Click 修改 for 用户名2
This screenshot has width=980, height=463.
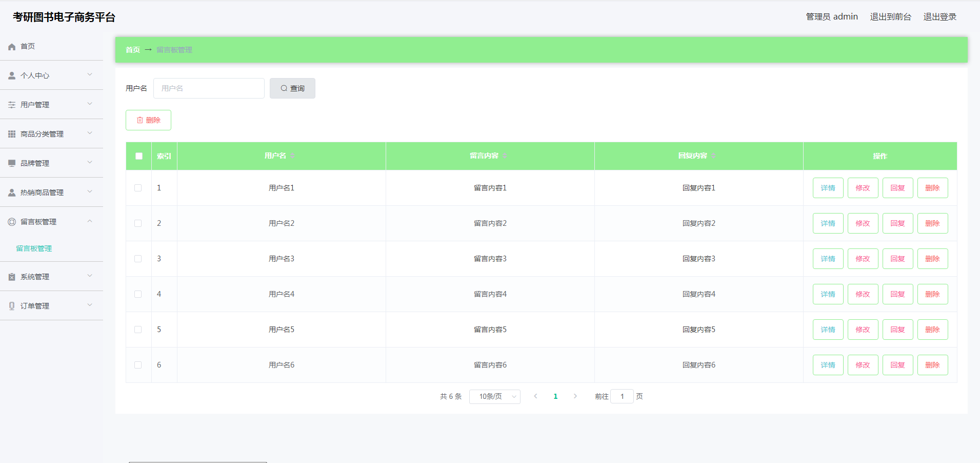863,223
